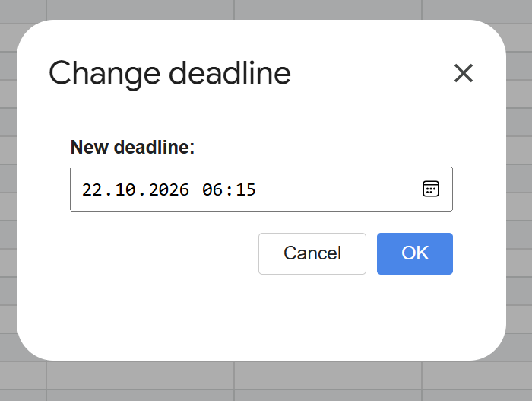Click the dimmed spreadsheet cell above the dialog title
This screenshot has width=532, height=401.
(140, 10)
